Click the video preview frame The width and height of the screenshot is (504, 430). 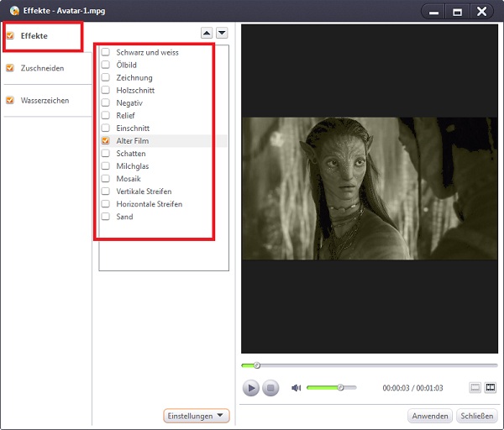pyautogui.click(x=370, y=188)
